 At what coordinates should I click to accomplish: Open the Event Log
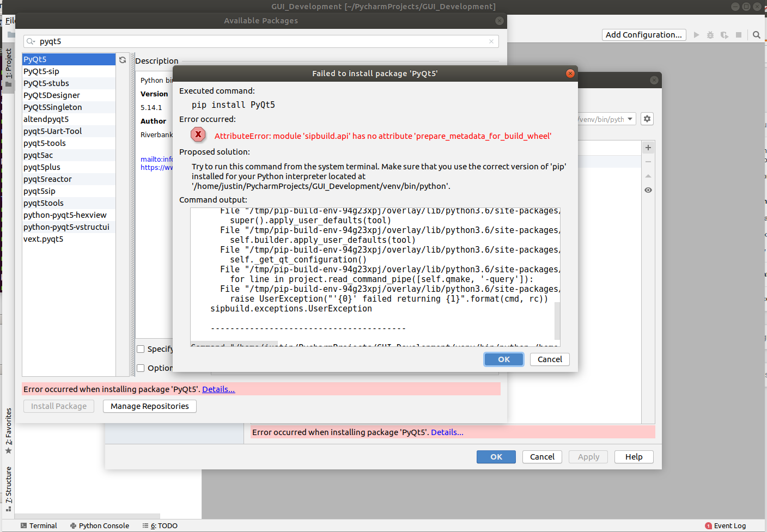pos(725,525)
